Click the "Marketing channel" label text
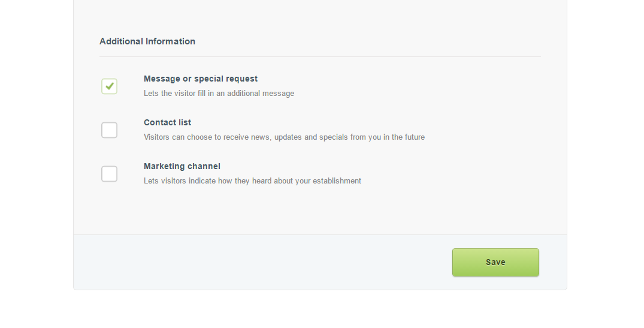This screenshot has height=328, width=644. coord(182,166)
